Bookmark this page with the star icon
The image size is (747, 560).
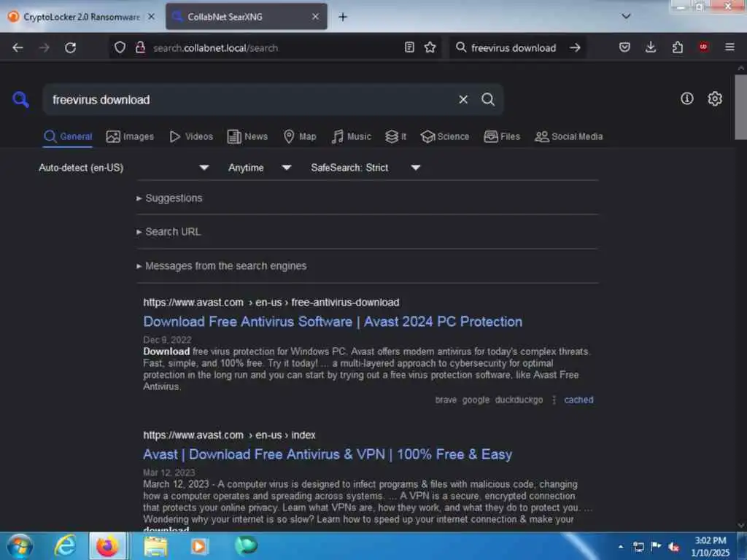pos(430,47)
